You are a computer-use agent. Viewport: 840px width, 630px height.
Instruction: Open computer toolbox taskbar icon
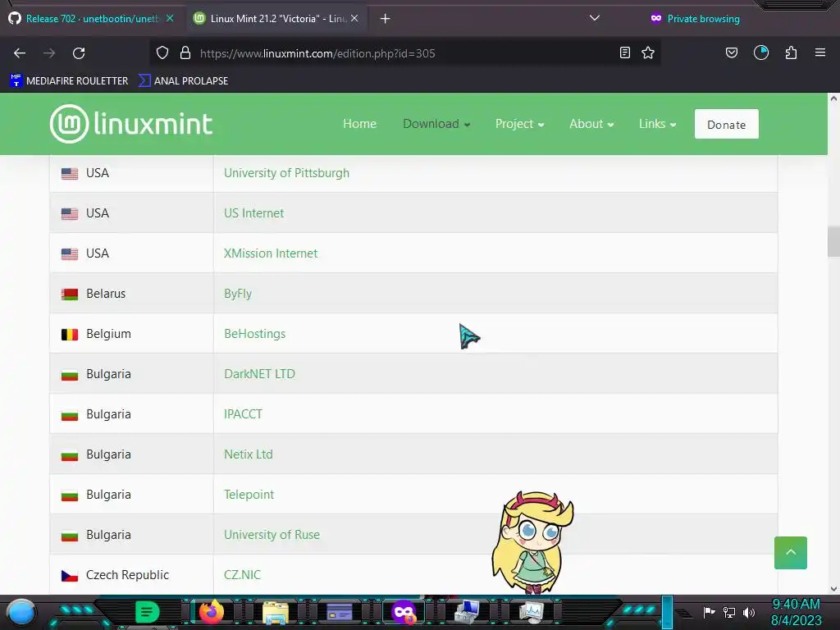tap(467, 612)
